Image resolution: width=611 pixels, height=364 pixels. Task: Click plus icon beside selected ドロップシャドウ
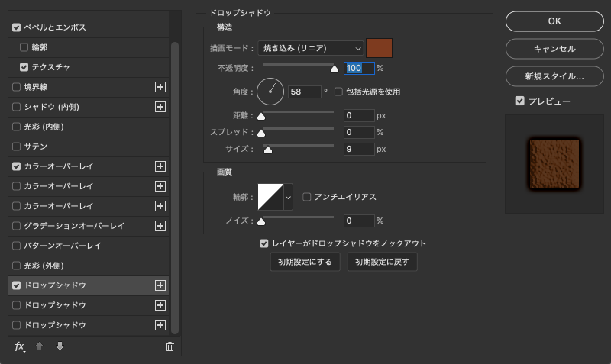(x=160, y=285)
